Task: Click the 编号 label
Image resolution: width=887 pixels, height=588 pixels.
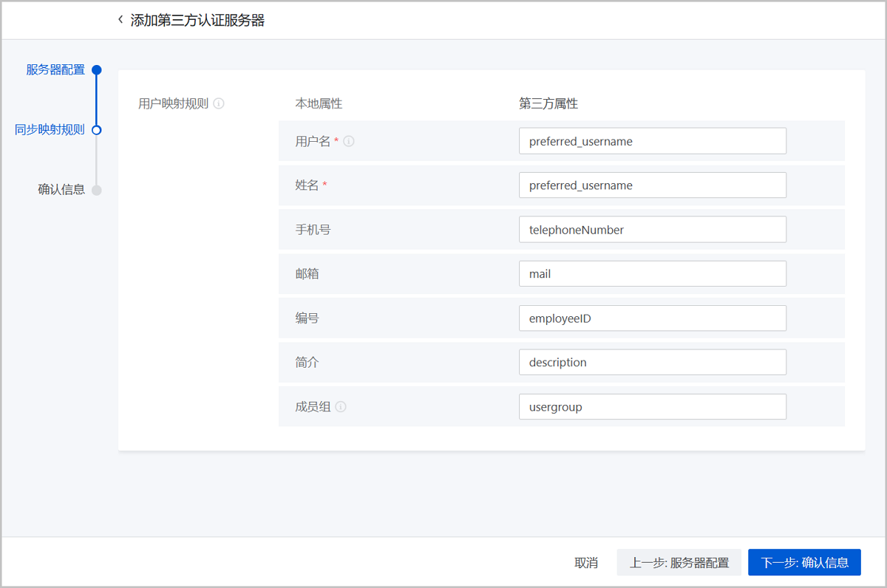Action: (x=307, y=318)
